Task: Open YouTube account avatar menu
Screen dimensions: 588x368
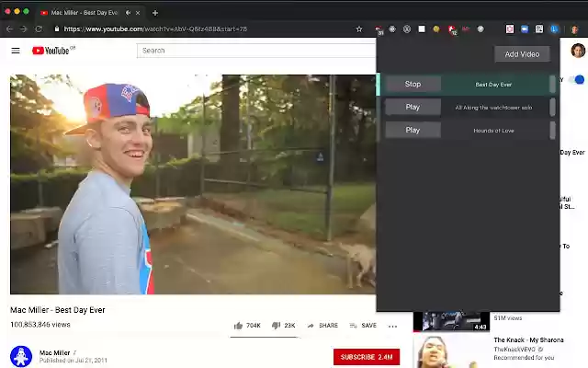Action: 578,51
